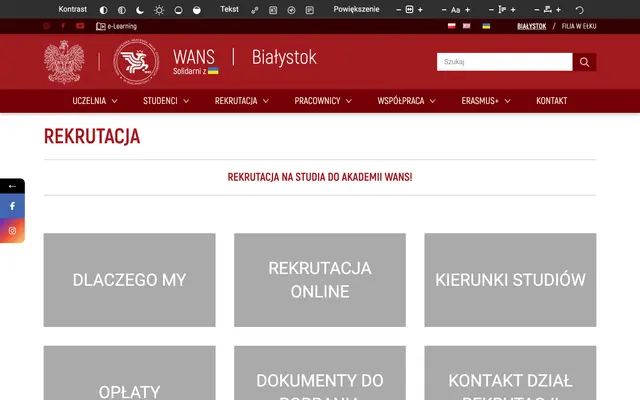640x400 pixels.
Task: Open the Facebook icon in top bar
Action: 63,26
